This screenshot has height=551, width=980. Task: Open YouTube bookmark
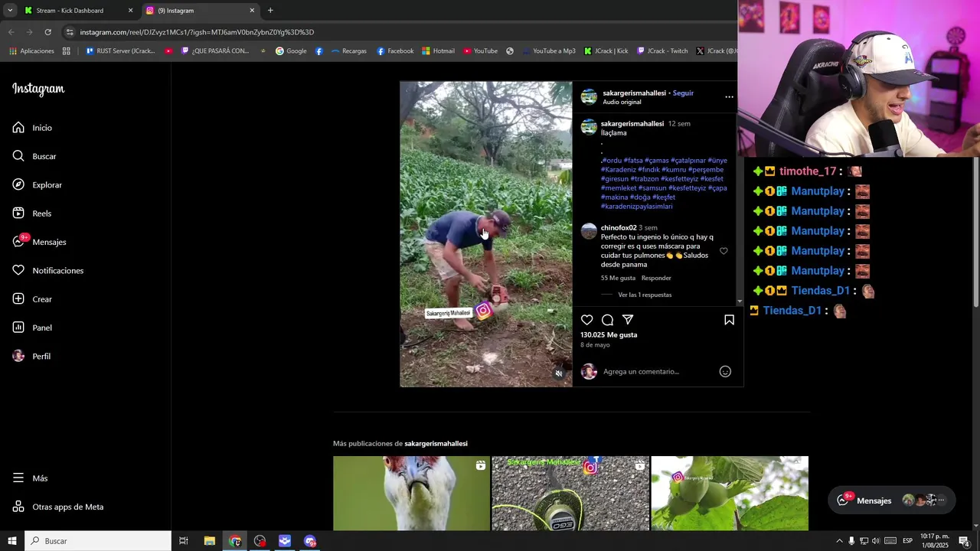point(480,51)
